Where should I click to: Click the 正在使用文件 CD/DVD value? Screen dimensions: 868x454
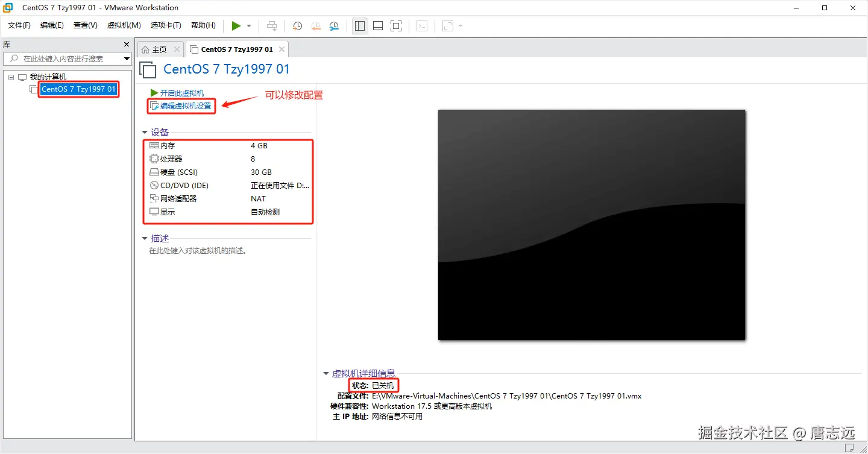280,186
